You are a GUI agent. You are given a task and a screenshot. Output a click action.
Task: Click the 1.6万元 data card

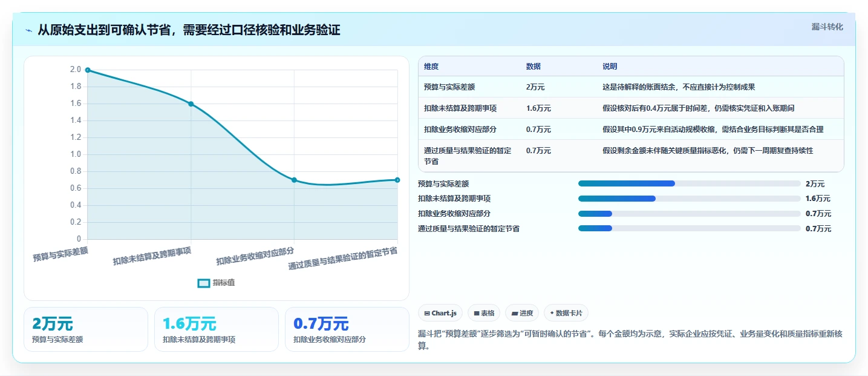click(217, 329)
